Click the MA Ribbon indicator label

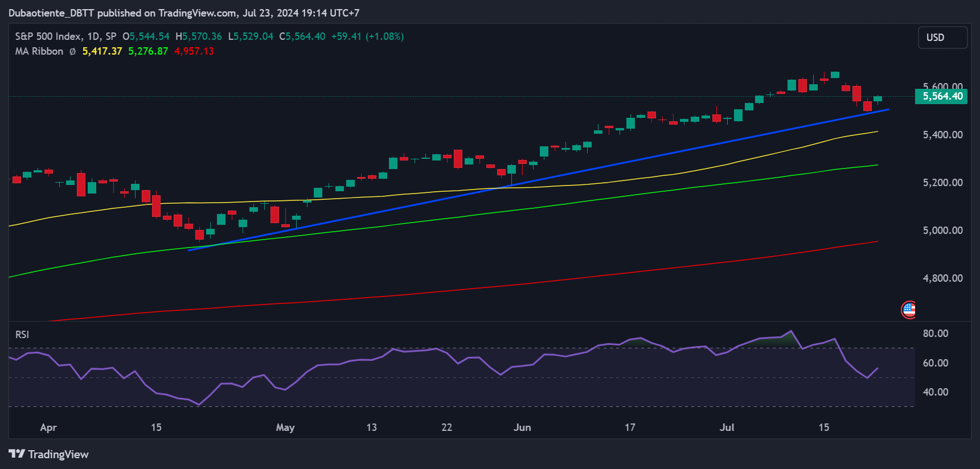coord(39,51)
